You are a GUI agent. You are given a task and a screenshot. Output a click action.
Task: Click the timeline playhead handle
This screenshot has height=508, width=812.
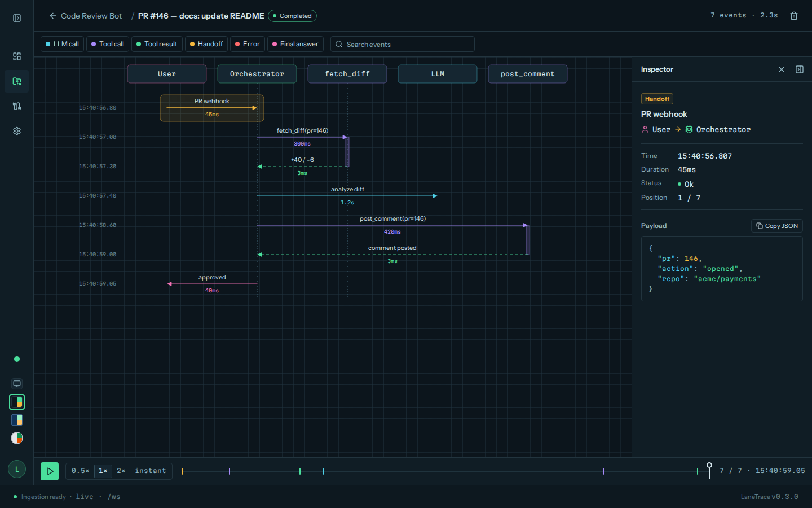click(709, 466)
